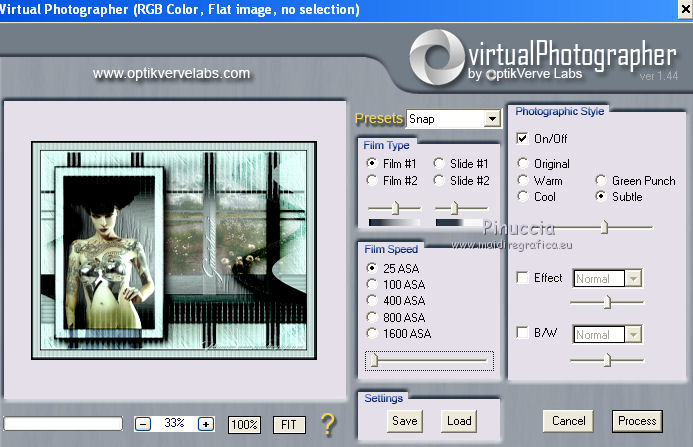Close the Virtual Photographer dialog
This screenshot has width=693, height=447.
(685, 10)
